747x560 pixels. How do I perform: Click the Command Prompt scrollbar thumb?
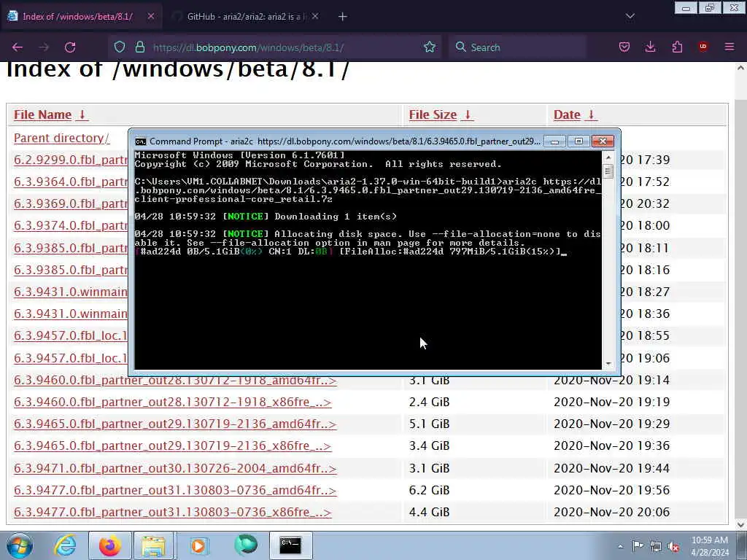click(608, 171)
